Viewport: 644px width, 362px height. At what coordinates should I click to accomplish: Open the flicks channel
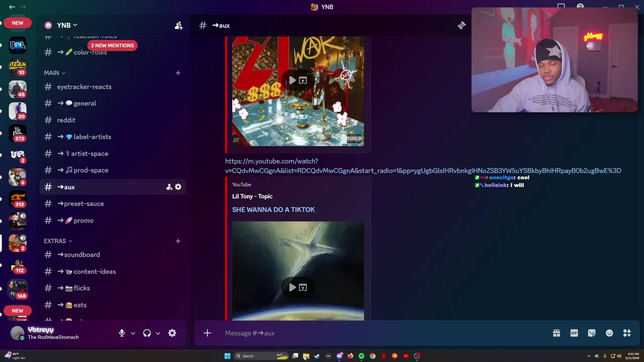click(x=113, y=288)
